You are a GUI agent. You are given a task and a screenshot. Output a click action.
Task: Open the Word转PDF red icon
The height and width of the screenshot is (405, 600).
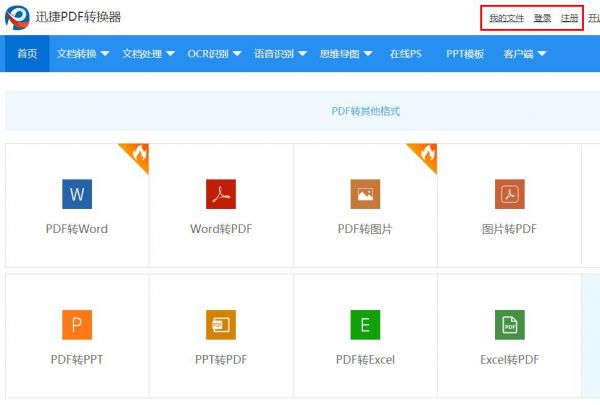point(221,194)
